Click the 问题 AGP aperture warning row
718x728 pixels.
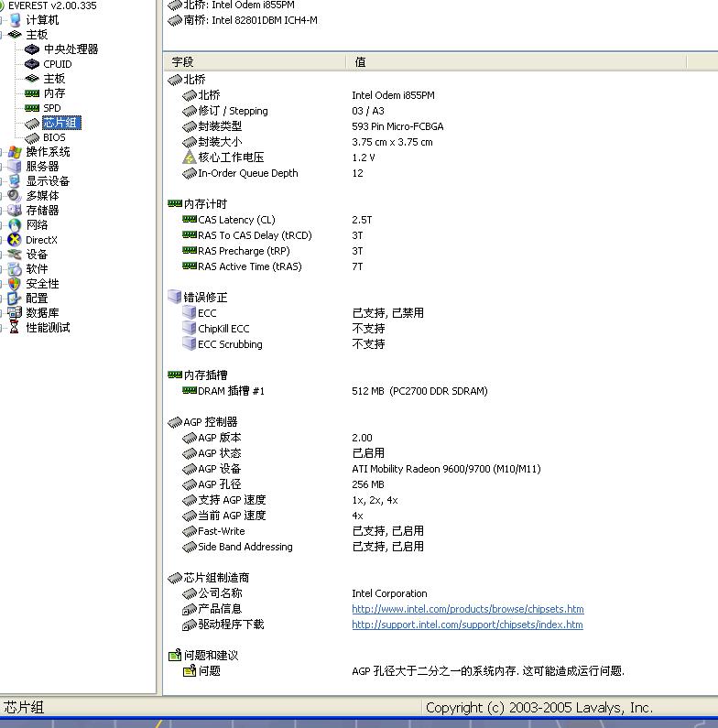[x=404, y=671]
